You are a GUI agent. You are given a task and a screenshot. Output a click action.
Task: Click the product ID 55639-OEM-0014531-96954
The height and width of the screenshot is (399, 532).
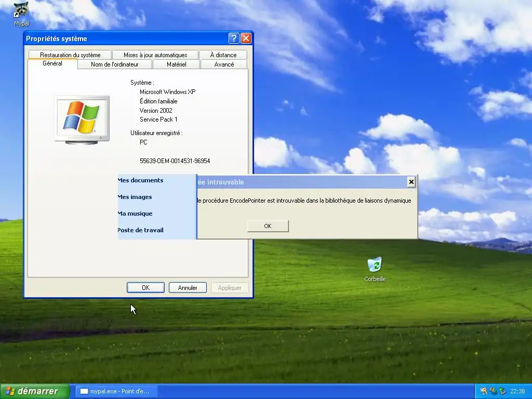pyautogui.click(x=175, y=161)
